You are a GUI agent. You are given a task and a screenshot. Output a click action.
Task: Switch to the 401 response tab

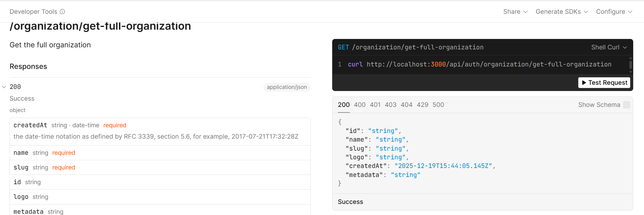[x=375, y=105]
